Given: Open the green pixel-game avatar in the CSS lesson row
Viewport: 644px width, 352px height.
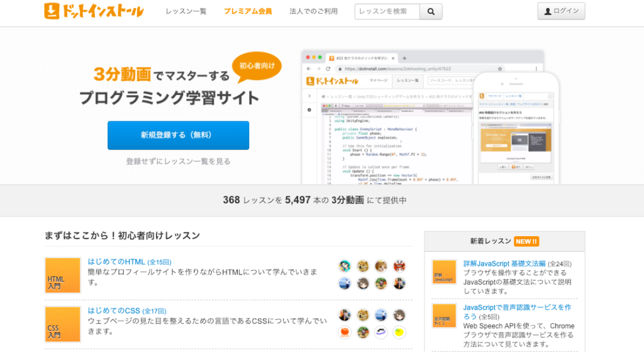Looking at the screenshot, I should tap(363, 332).
